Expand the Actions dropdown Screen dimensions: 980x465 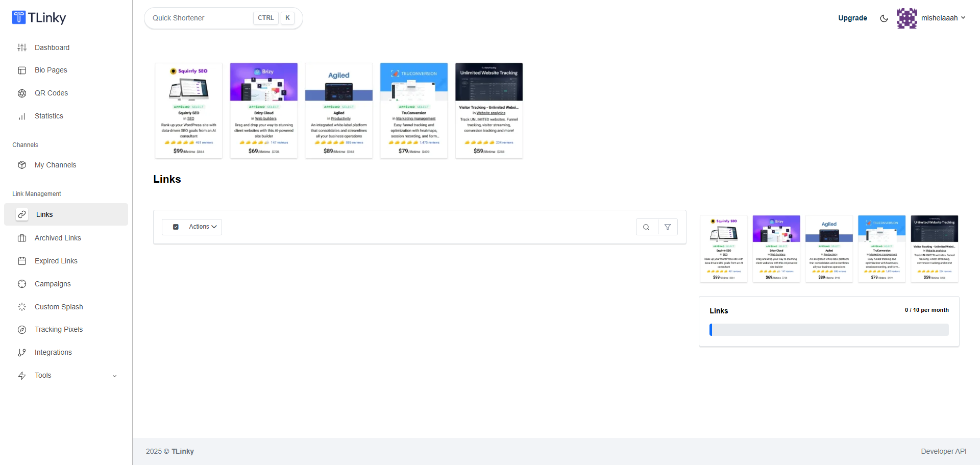[203, 227]
